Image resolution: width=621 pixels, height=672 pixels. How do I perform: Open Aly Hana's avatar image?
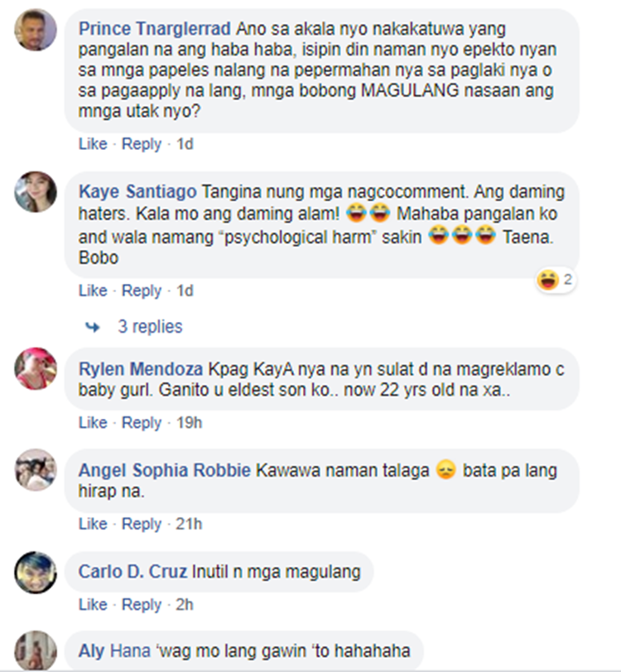pos(36,650)
